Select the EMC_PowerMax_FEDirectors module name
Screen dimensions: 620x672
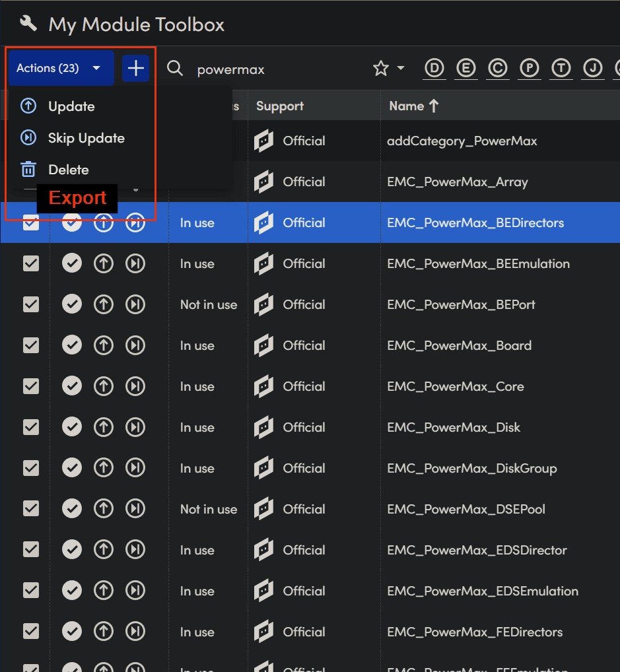pyautogui.click(x=475, y=632)
